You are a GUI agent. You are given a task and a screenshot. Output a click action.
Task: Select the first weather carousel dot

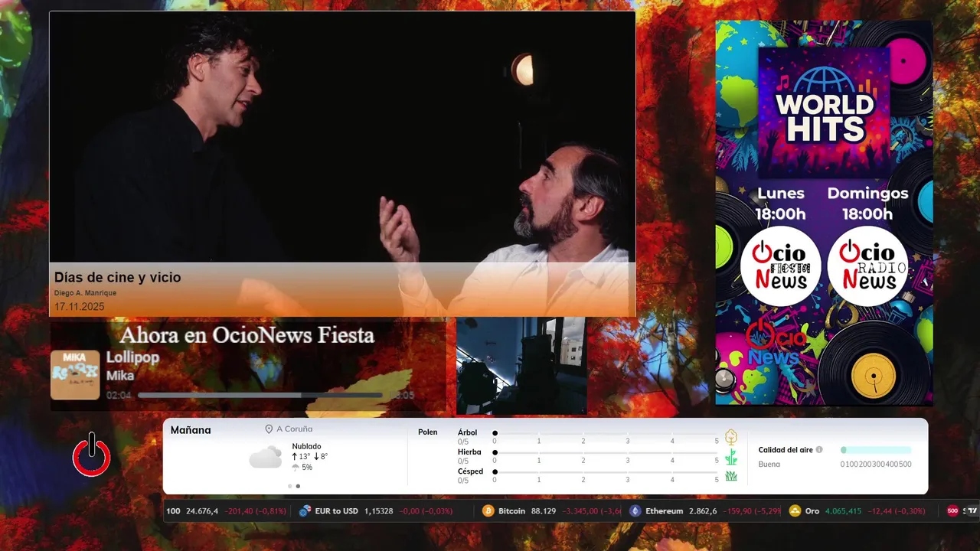289,486
